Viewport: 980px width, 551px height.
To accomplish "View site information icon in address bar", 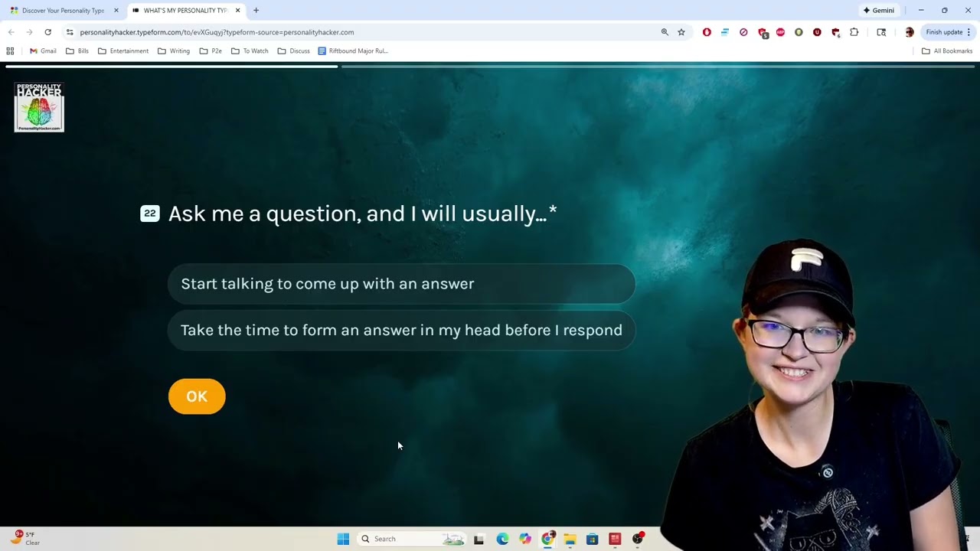I will [x=70, y=32].
